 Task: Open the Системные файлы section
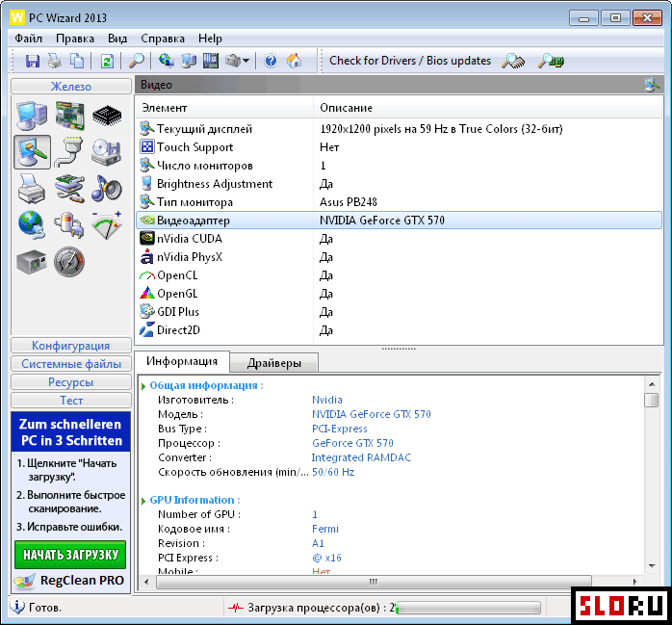tap(71, 364)
